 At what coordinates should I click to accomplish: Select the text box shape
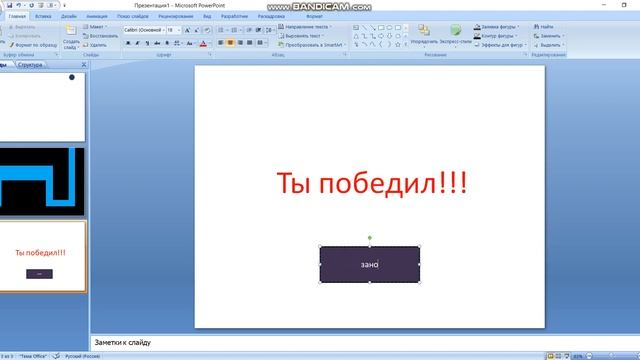(356, 28)
